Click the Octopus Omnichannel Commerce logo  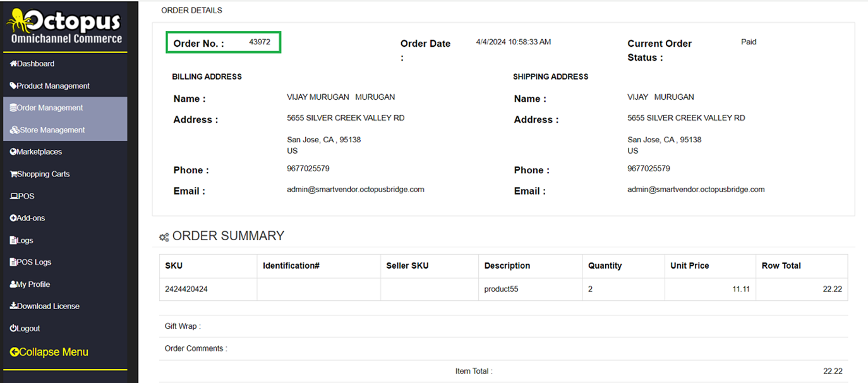pos(64,27)
